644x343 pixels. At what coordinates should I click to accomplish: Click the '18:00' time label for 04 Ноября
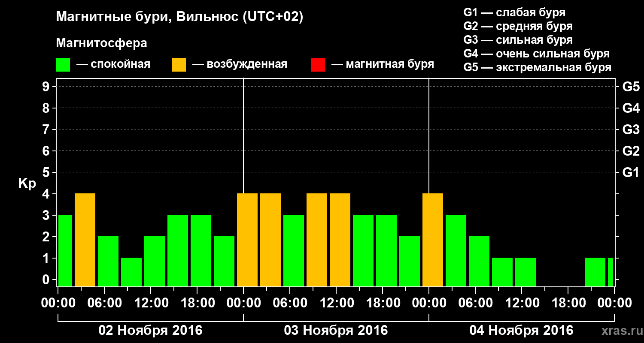pos(568,303)
